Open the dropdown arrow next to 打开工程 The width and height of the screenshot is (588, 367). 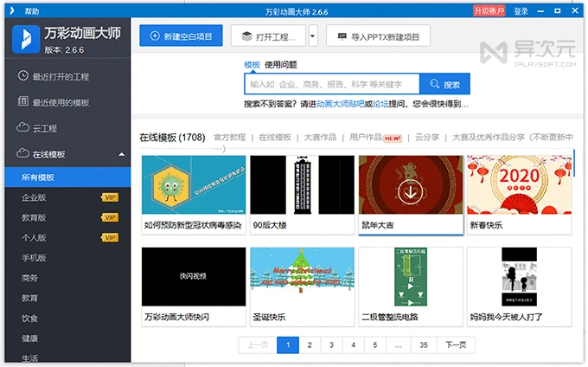pyautogui.click(x=313, y=36)
